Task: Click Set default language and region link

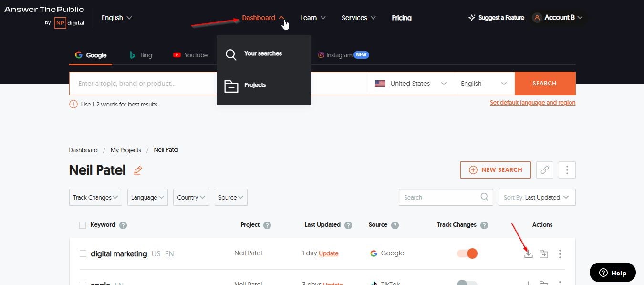Action: pyautogui.click(x=532, y=103)
